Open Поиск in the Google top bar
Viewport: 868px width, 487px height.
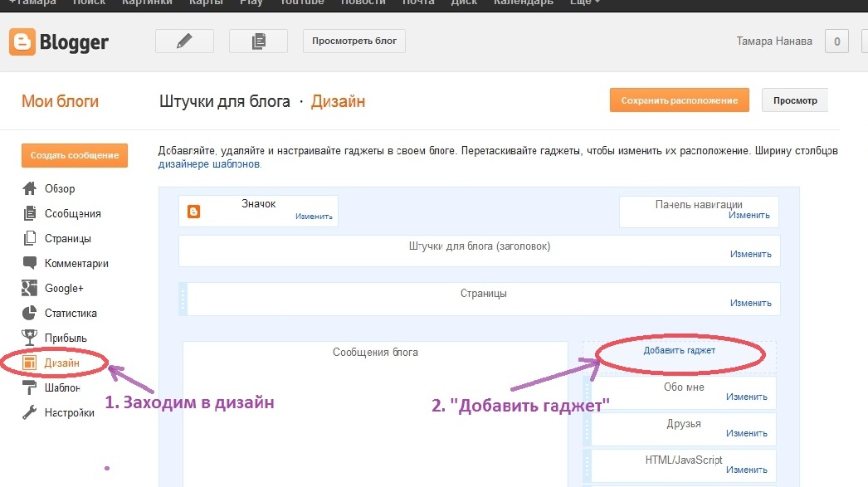tap(89, 2)
